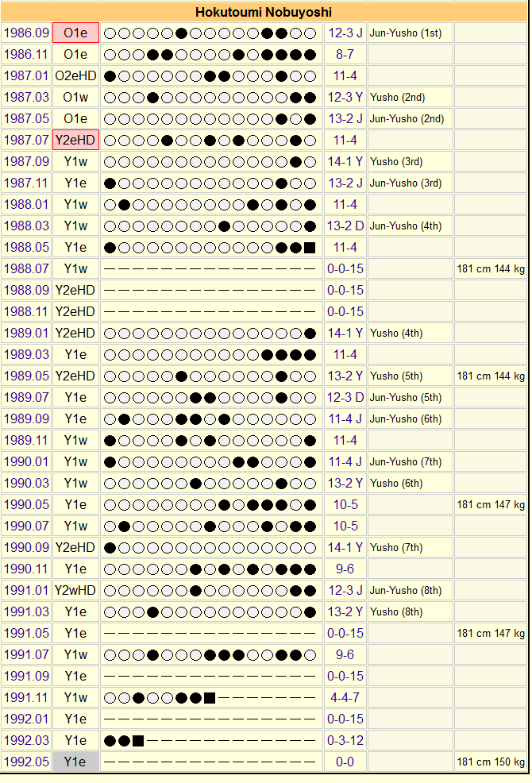Click the 4-4-7 record for 1991.11

click(x=345, y=698)
